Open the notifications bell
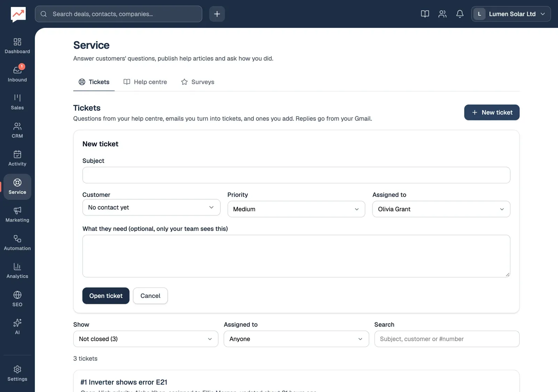This screenshot has width=558, height=392. pyautogui.click(x=460, y=14)
